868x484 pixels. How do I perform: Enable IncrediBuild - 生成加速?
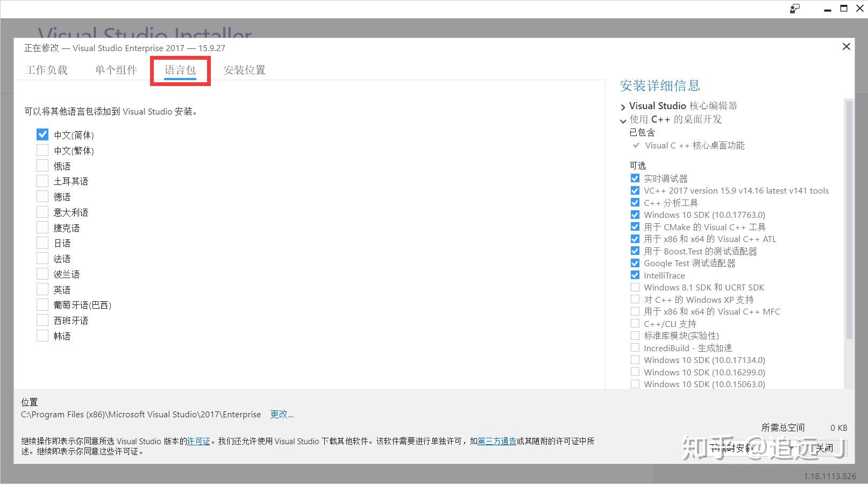click(635, 348)
